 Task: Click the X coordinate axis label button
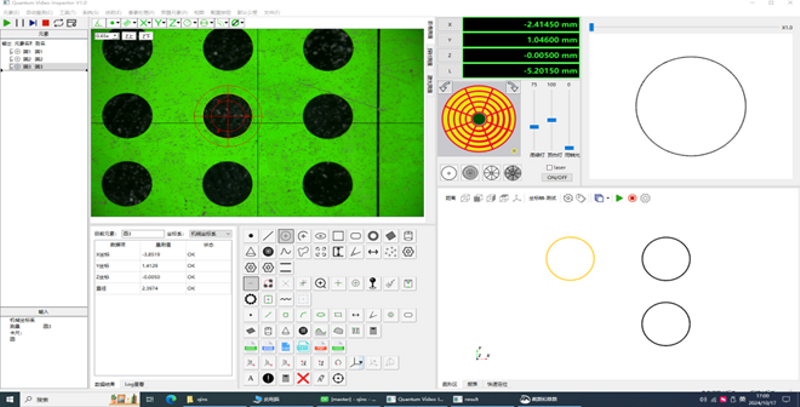point(449,25)
